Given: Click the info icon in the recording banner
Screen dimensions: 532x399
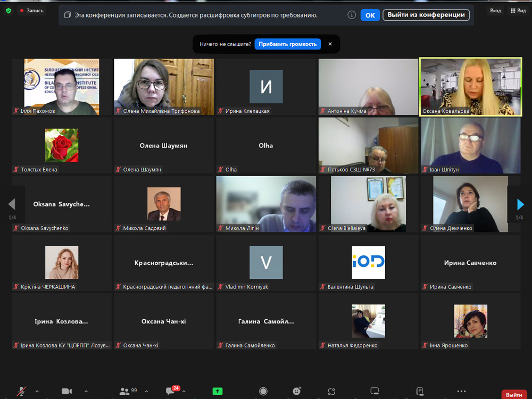Looking at the screenshot, I should pos(352,15).
